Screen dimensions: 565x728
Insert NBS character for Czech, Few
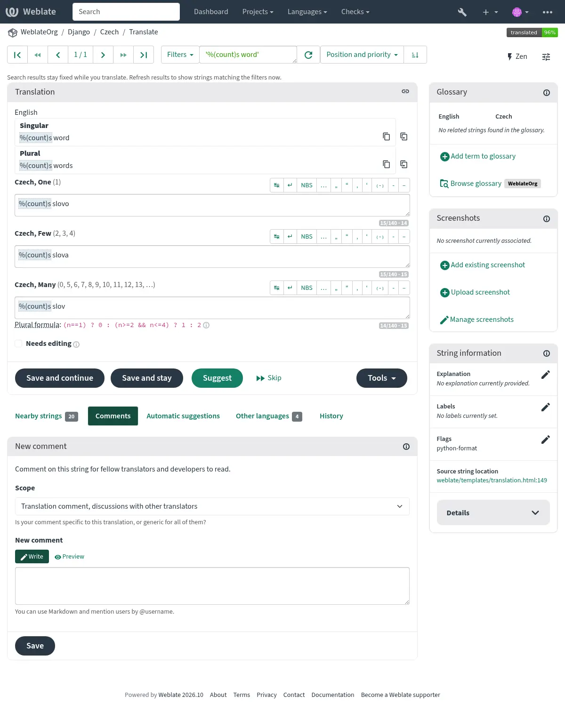pyautogui.click(x=307, y=237)
